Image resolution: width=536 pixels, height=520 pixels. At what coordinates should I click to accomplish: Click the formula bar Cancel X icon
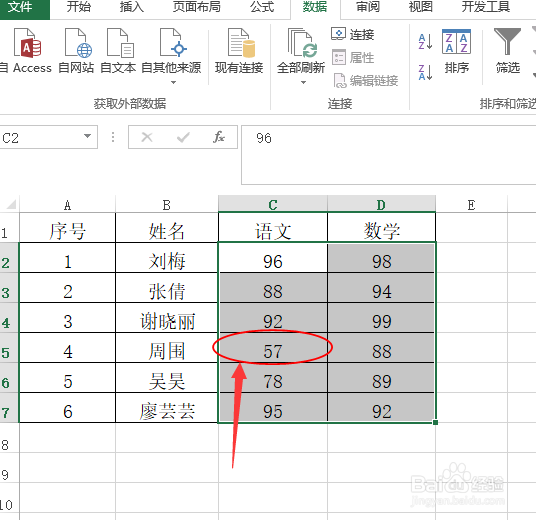pyautogui.click(x=147, y=137)
